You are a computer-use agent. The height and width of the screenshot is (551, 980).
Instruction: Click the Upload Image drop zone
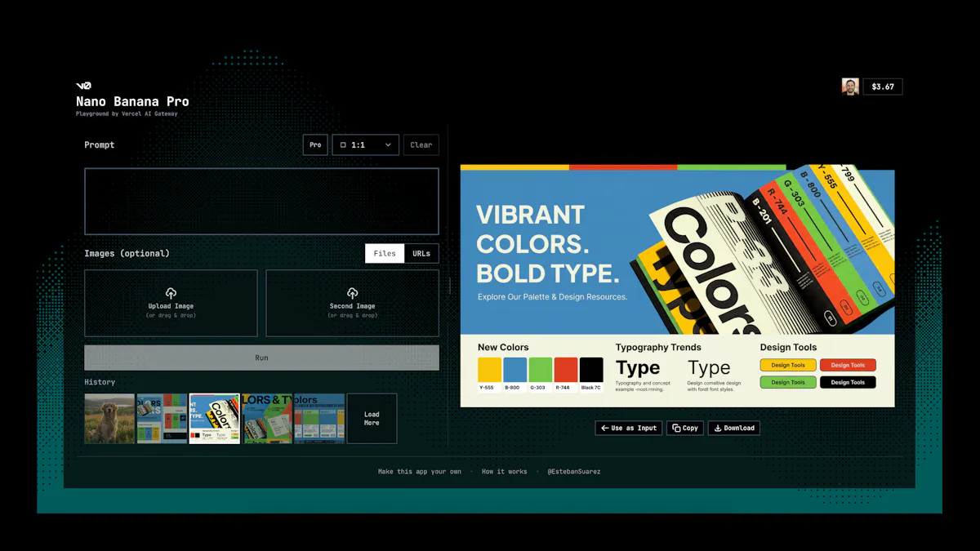click(x=171, y=303)
